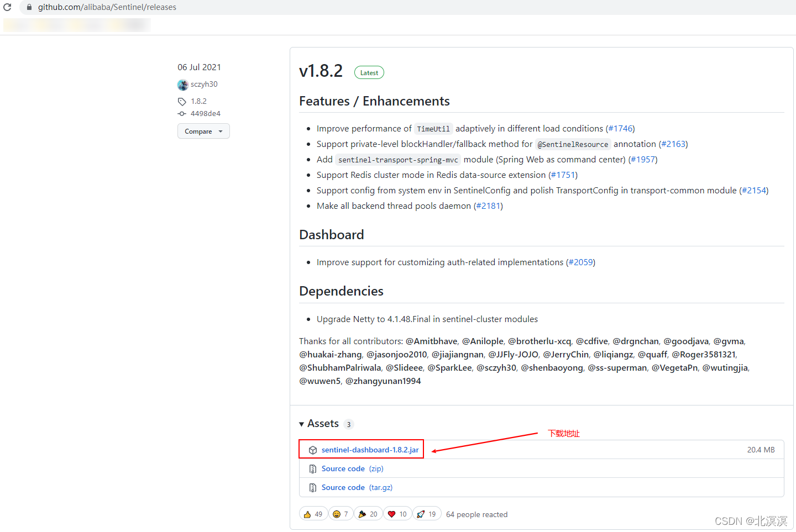Open @jiajiangnan contributor profile
This screenshot has width=796, height=532.
458,355
